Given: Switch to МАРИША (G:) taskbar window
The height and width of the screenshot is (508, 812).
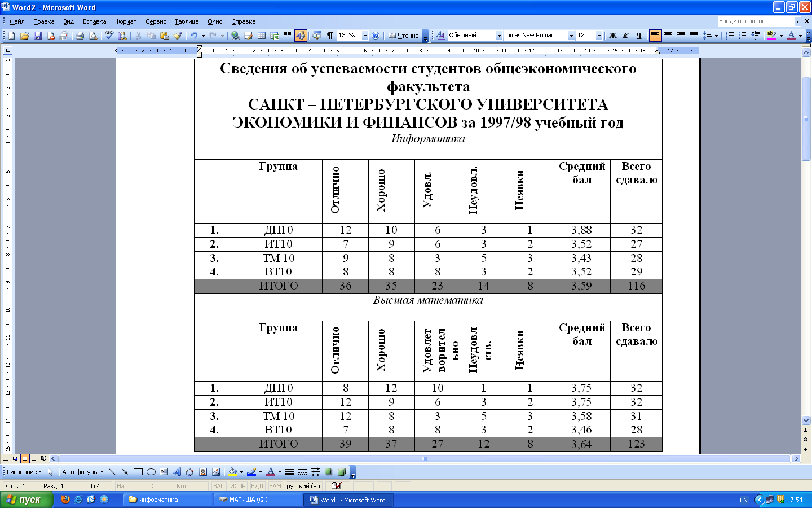Looking at the screenshot, I should (x=257, y=500).
